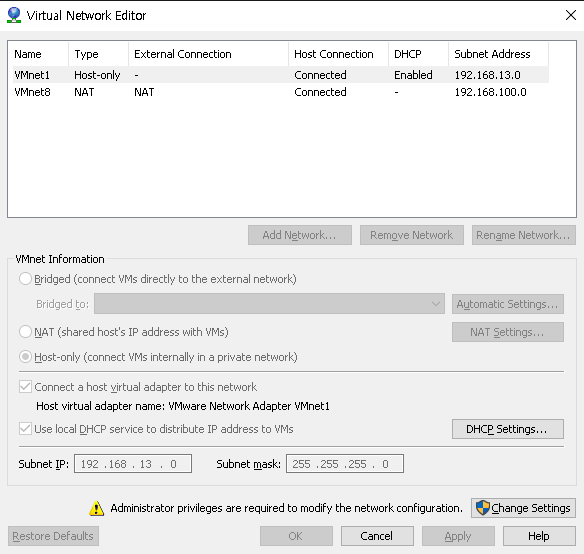The height and width of the screenshot is (554, 584).
Task: Click the Cancel button
Action: (x=377, y=536)
